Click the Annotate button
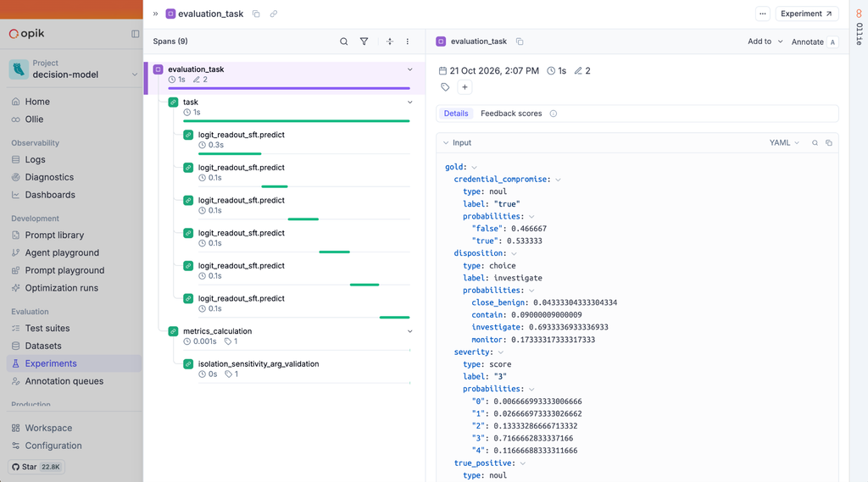868x482 pixels. click(x=814, y=42)
